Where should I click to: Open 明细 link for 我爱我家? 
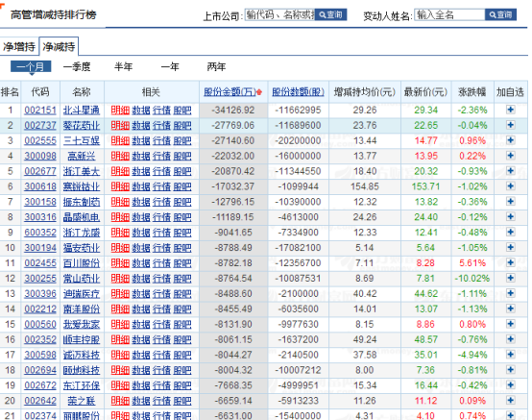(120, 324)
